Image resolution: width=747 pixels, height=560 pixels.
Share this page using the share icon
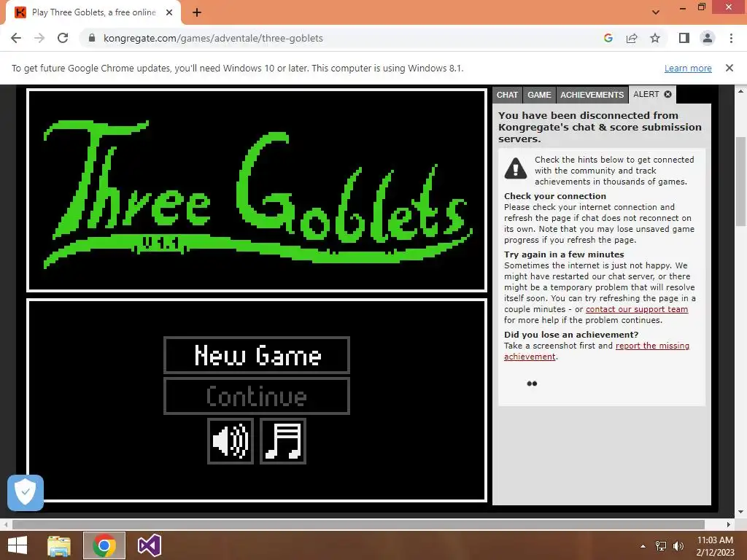point(632,38)
